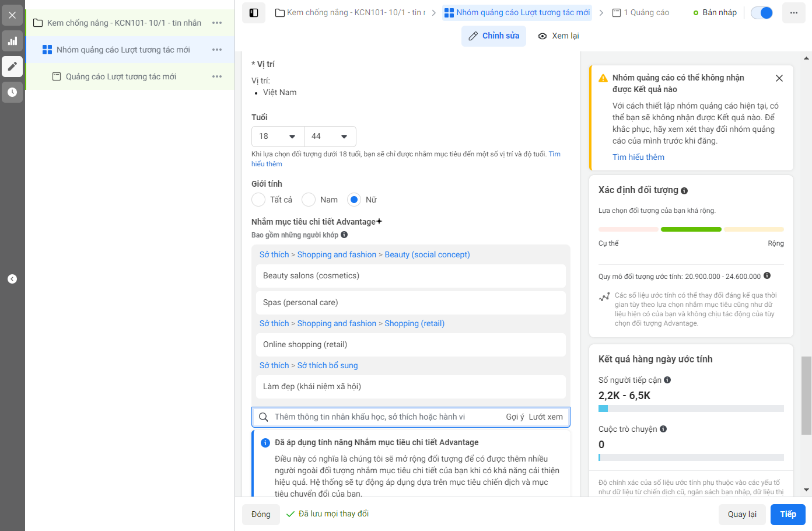Open the charts view icon in left sidebar

click(x=12, y=41)
